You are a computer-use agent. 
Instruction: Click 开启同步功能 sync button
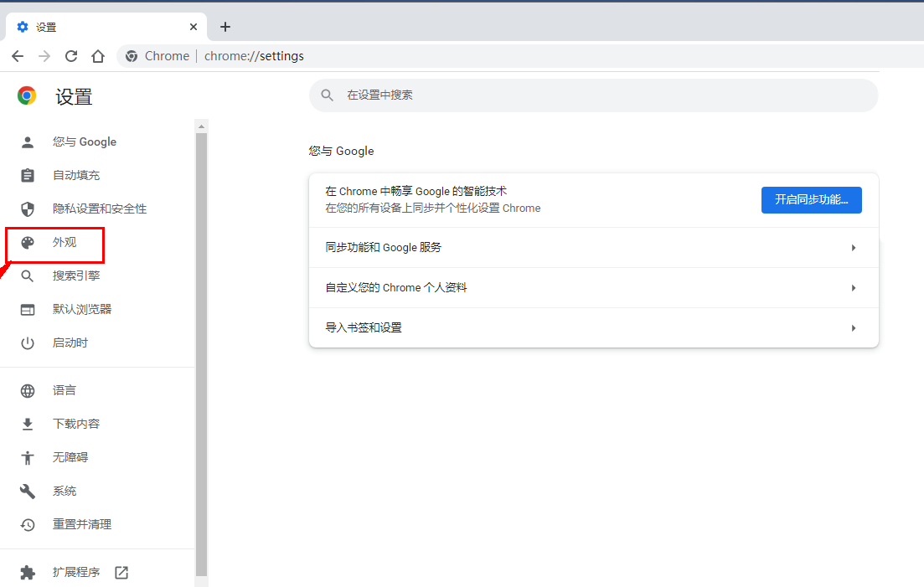812,200
